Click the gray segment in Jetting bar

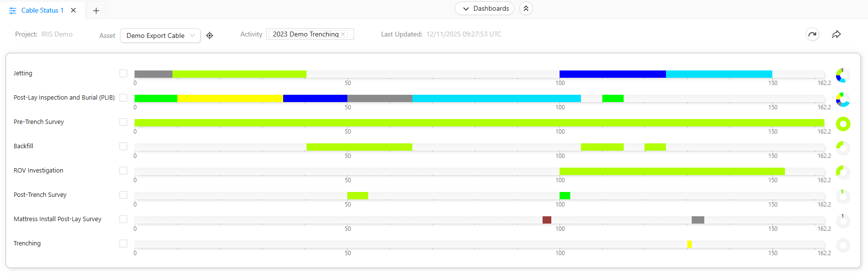(153, 74)
